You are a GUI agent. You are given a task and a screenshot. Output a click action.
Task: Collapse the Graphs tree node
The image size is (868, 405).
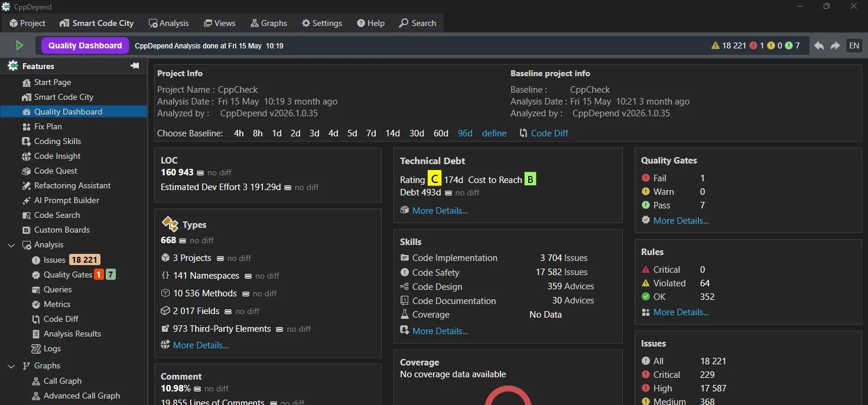pos(11,366)
